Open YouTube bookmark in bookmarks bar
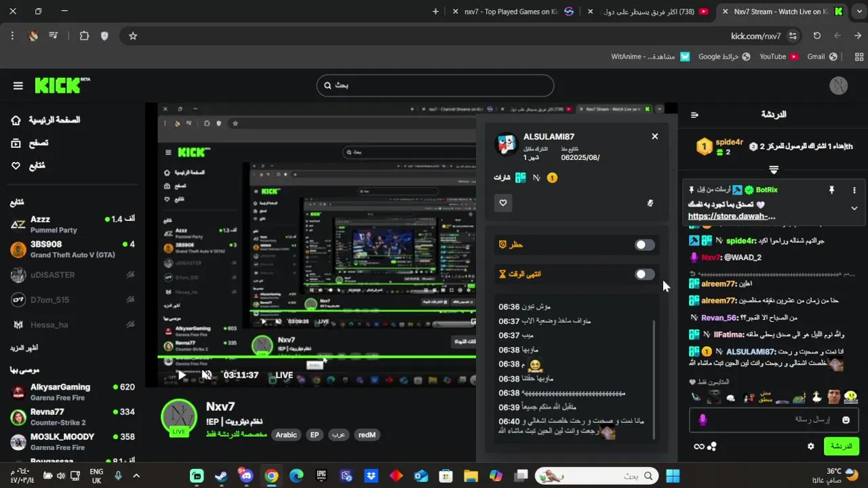This screenshot has width=868, height=488. click(778, 57)
